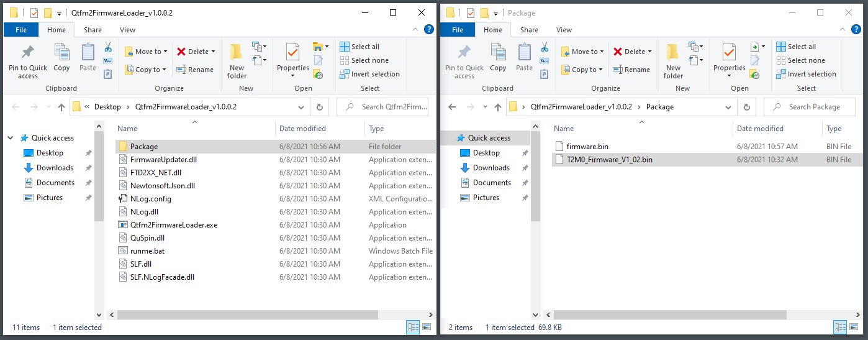
Task: Click Copy icon in left window ribbon
Action: pyautogui.click(x=61, y=57)
